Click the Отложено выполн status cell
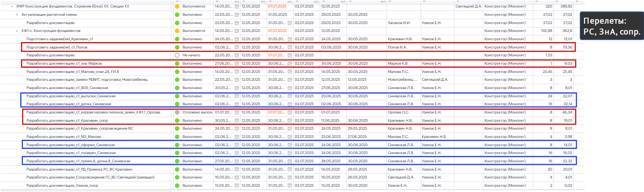This screenshot has height=192, width=644. [x=194, y=112]
